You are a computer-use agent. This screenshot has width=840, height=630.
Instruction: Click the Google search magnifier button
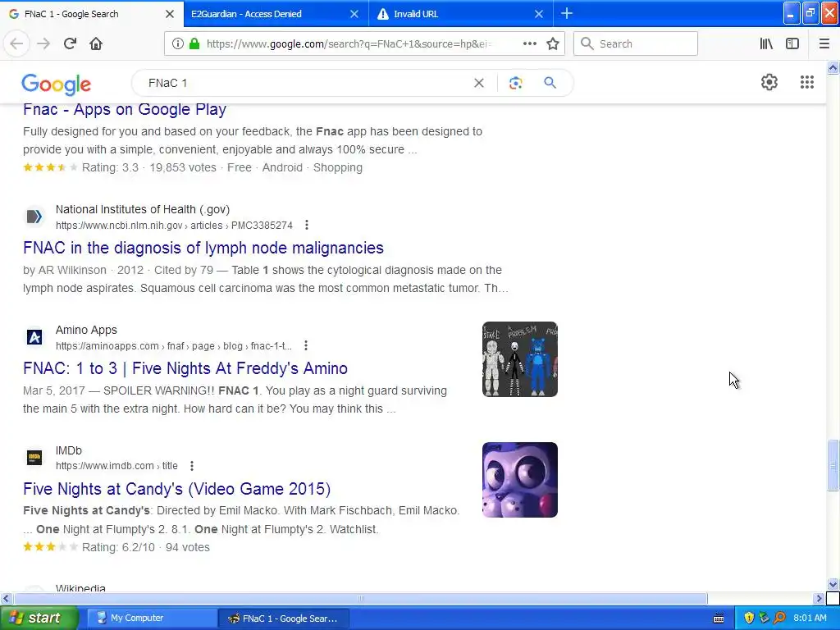(550, 83)
